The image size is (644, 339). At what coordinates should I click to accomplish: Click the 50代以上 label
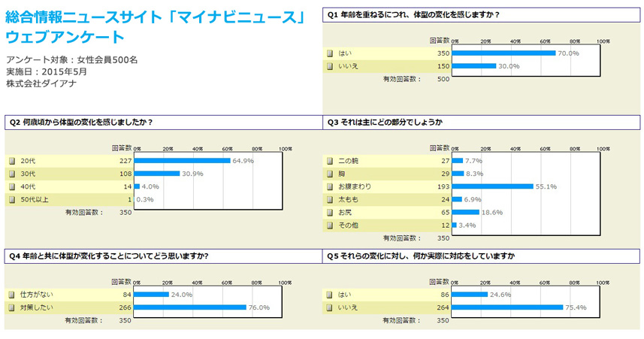point(35,200)
